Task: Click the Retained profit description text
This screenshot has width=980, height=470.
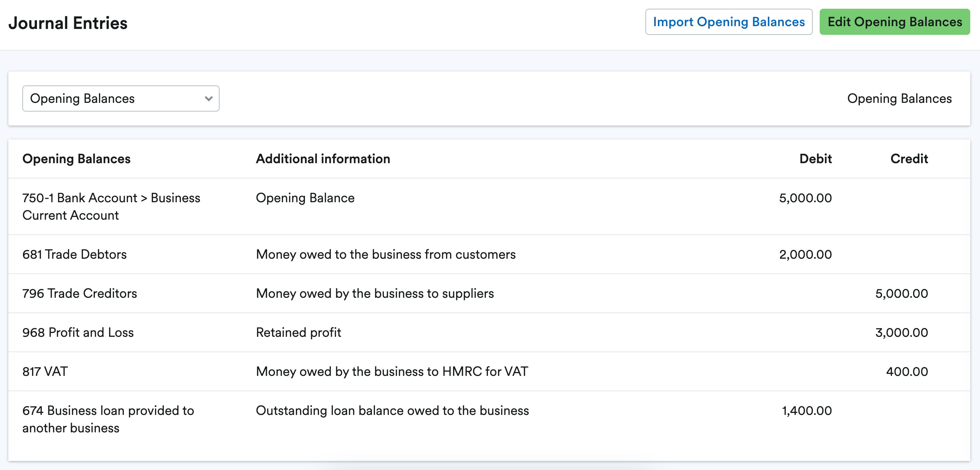Action: pos(298,332)
